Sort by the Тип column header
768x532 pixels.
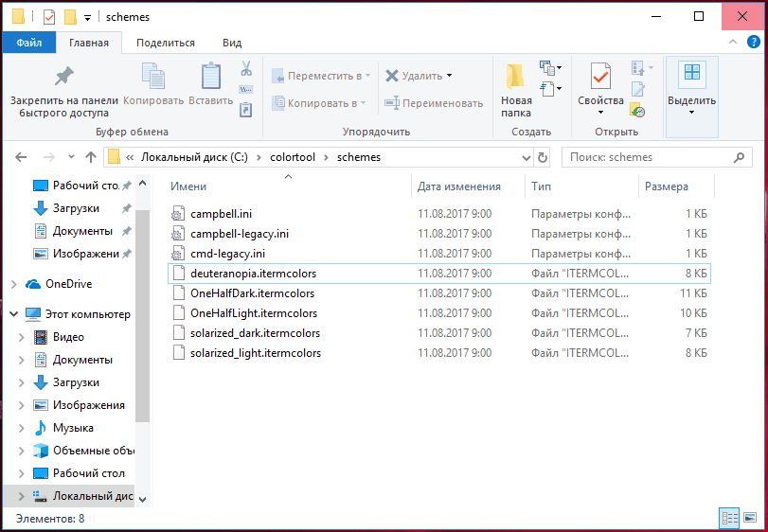581,186
